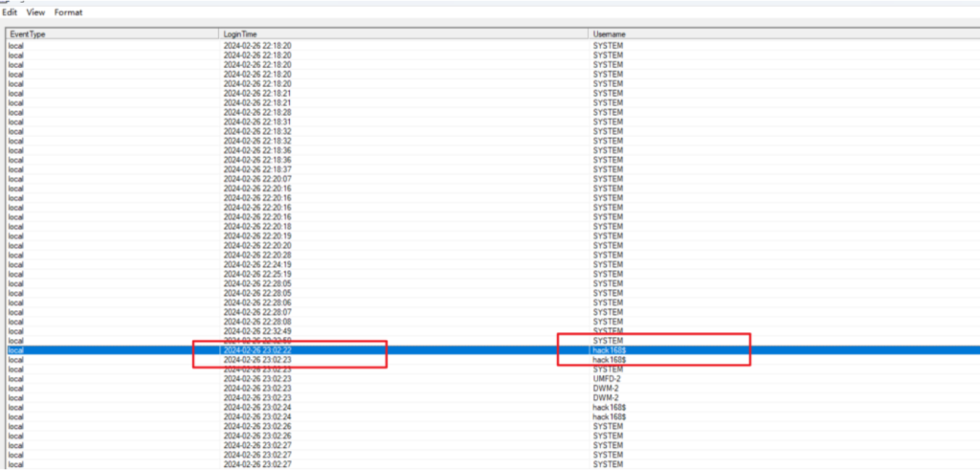Open the Edit menu

(10, 12)
